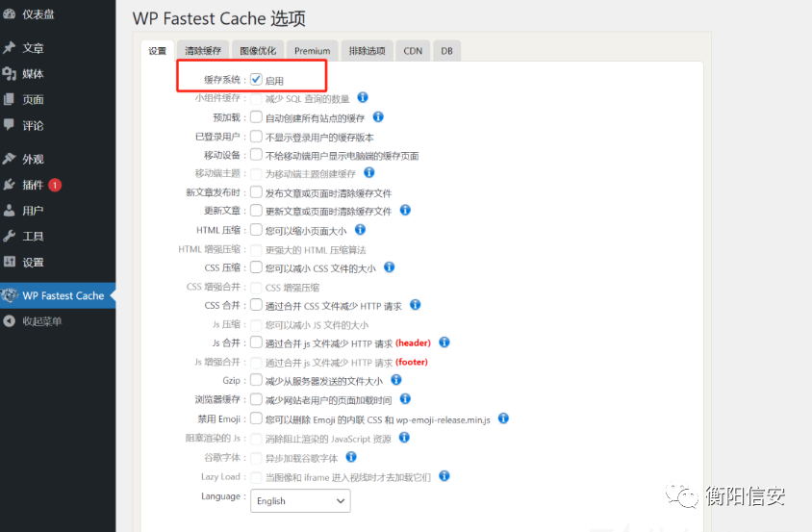Show info for Js 合并 header option
Image resolution: width=812 pixels, height=532 pixels.
pos(444,342)
